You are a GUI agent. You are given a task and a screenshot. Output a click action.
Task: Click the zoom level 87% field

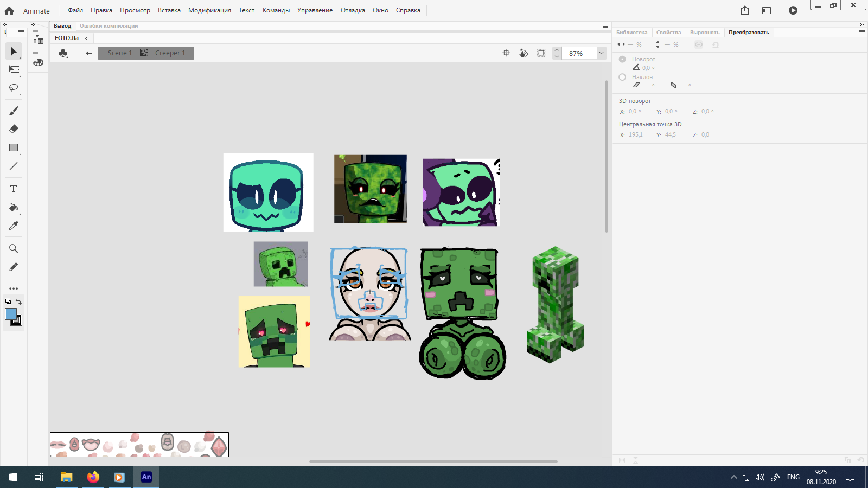579,53
